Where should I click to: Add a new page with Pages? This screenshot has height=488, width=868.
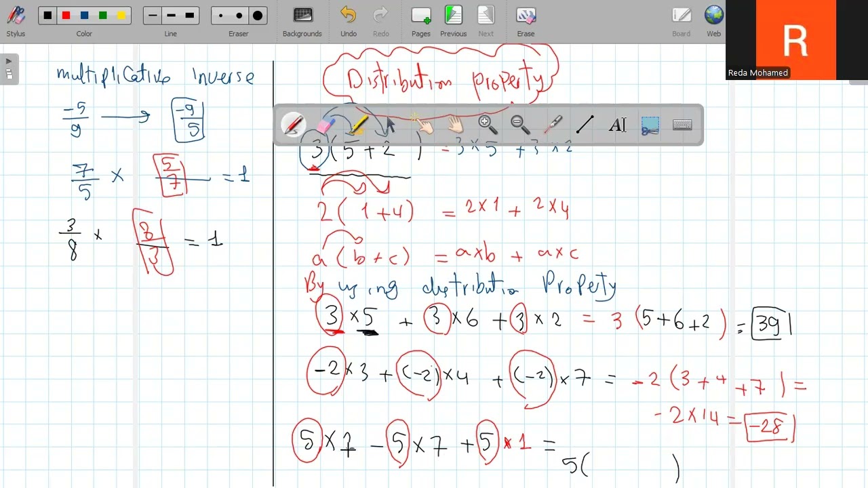point(421,21)
